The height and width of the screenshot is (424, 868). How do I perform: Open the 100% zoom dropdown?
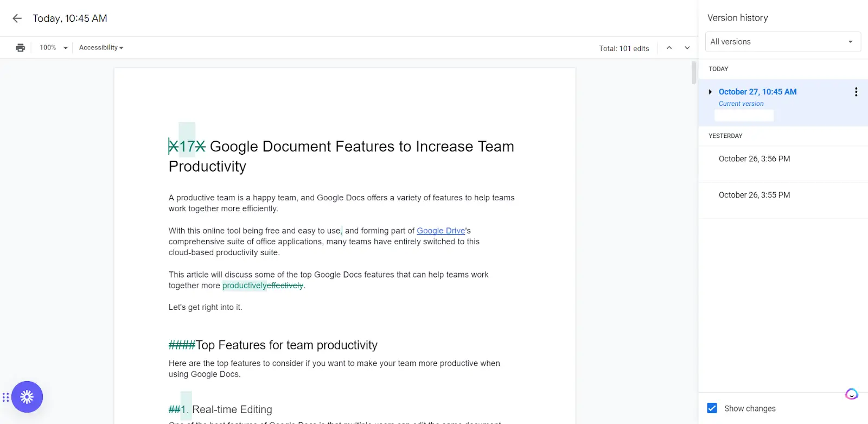tap(54, 48)
